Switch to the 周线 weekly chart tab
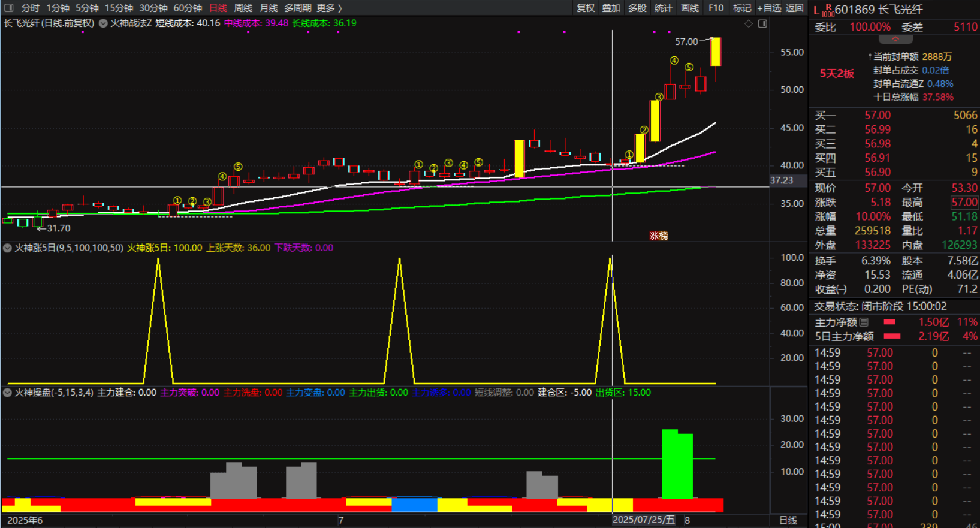This screenshot has height=528, width=980. [x=243, y=8]
